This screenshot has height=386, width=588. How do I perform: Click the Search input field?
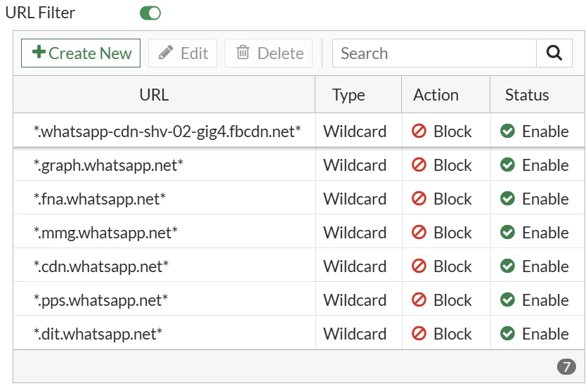point(434,53)
